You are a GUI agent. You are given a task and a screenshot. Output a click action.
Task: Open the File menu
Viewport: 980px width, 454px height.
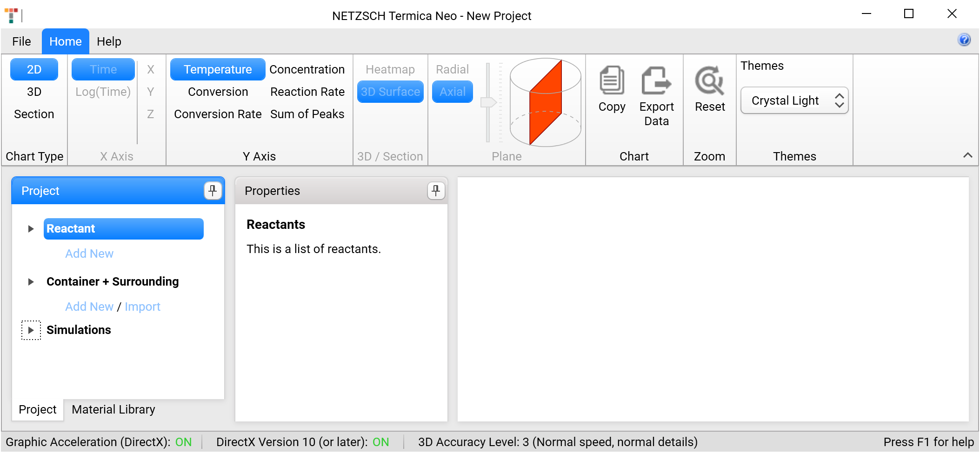coord(21,41)
